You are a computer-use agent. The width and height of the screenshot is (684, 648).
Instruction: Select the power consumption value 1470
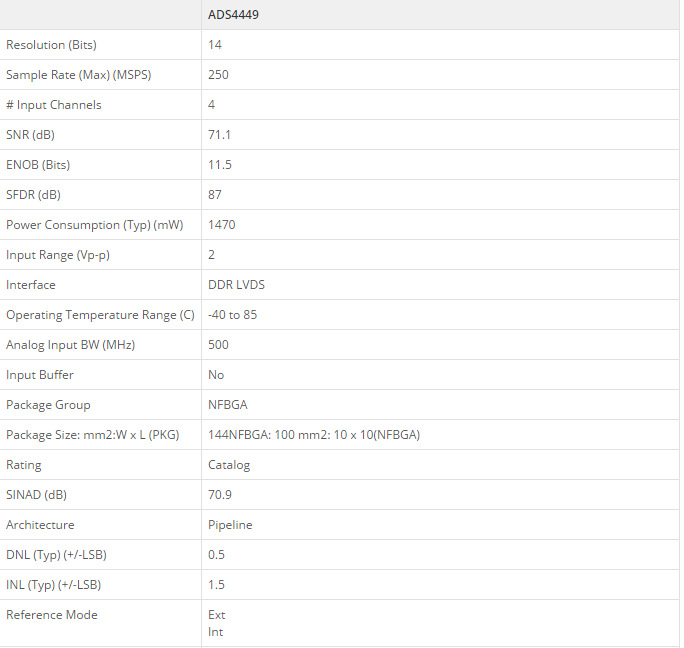(x=221, y=225)
